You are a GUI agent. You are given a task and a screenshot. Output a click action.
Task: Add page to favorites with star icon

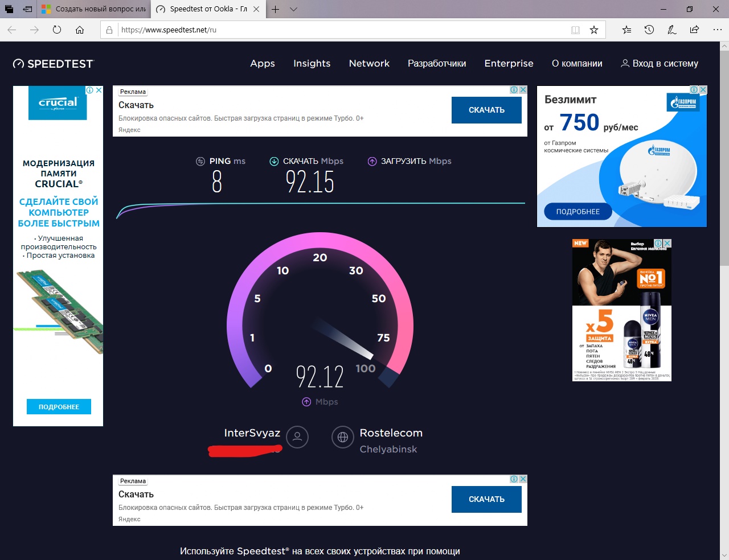594,30
